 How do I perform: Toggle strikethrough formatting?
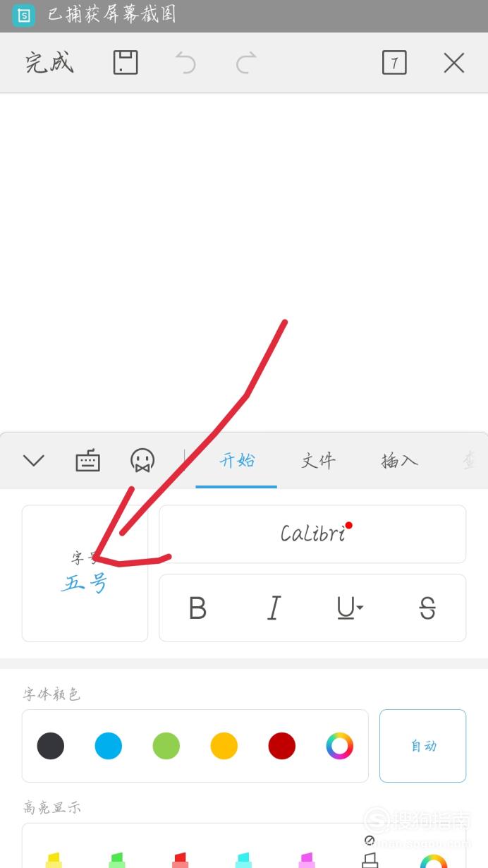pos(427,608)
